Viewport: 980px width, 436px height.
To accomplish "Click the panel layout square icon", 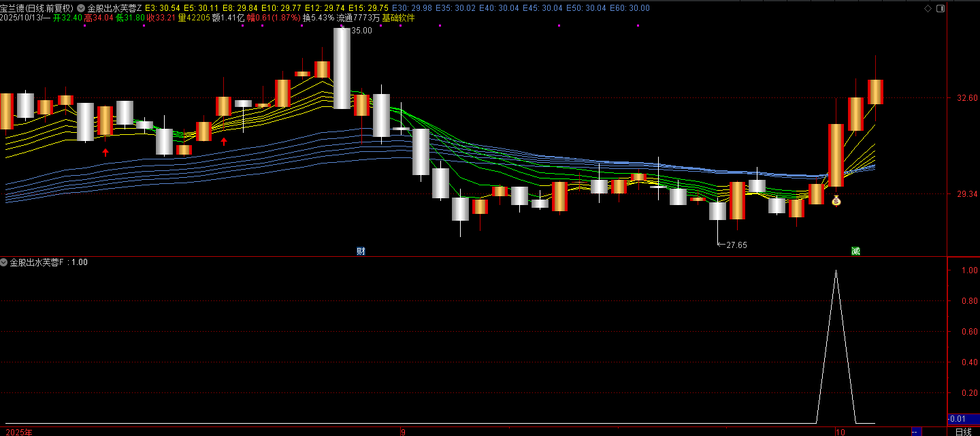I will point(941,8).
